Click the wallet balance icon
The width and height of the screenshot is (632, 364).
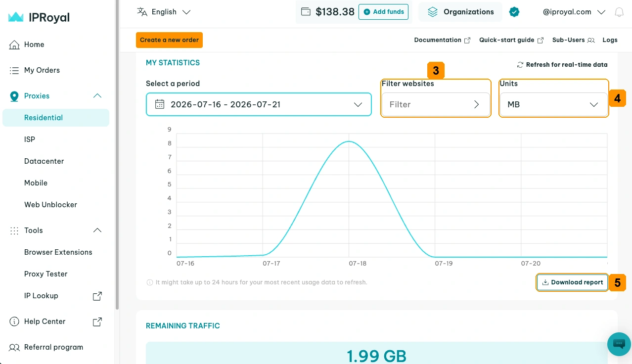(306, 11)
